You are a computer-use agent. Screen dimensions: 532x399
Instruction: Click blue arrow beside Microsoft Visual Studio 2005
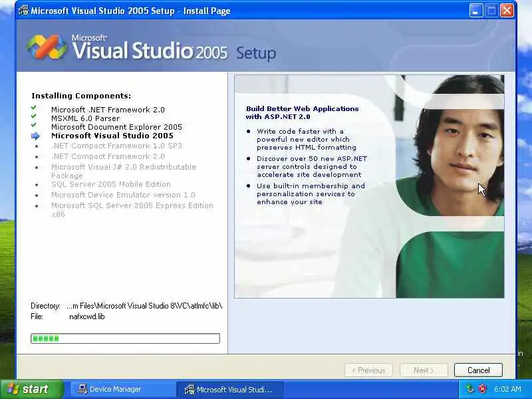(35, 136)
